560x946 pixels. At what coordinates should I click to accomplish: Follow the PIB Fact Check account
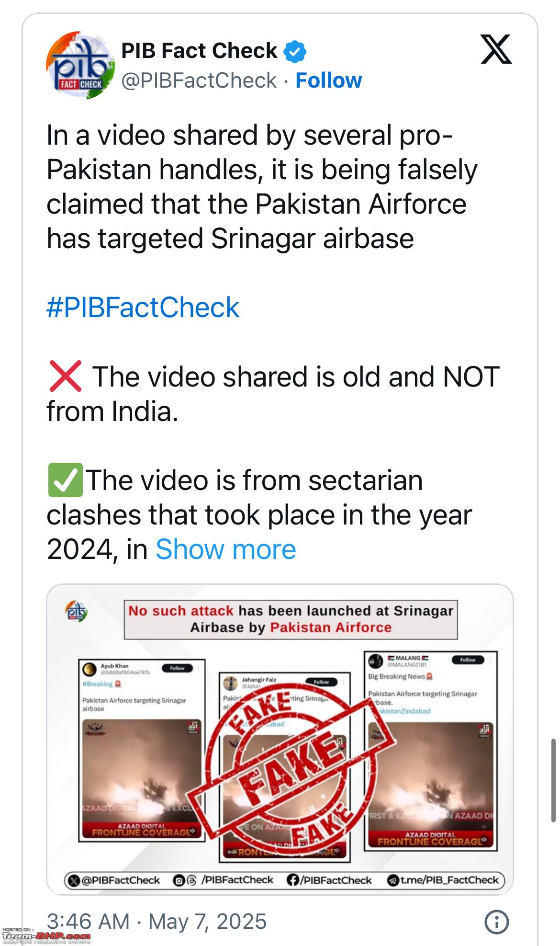(328, 80)
